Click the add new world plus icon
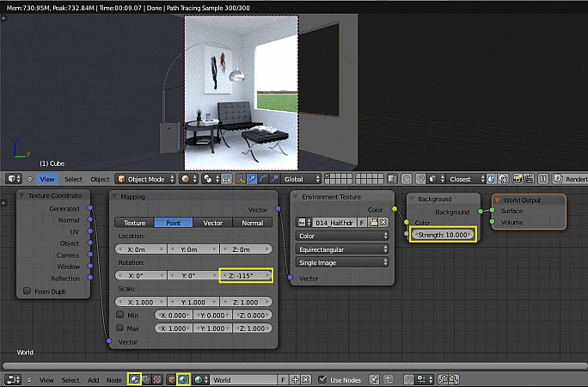 pyautogui.click(x=294, y=379)
